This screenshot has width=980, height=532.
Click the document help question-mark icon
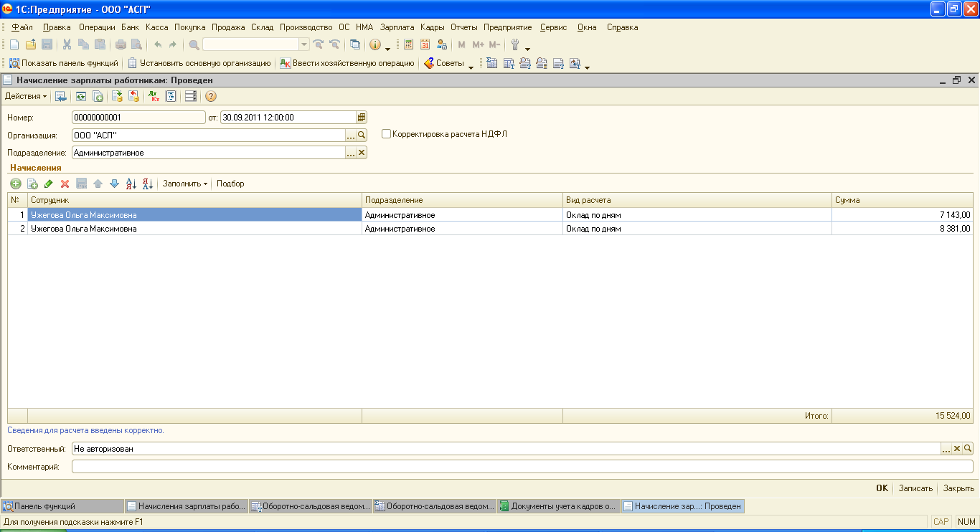(211, 96)
